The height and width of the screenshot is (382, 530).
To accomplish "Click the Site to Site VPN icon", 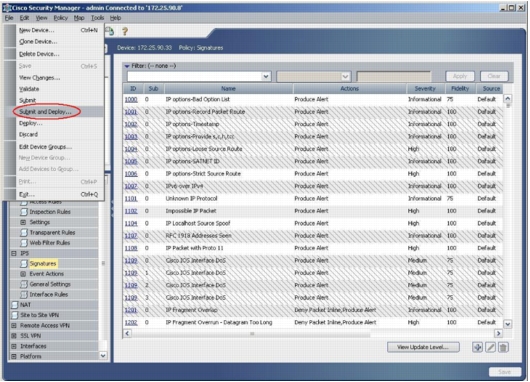I will point(15,315).
